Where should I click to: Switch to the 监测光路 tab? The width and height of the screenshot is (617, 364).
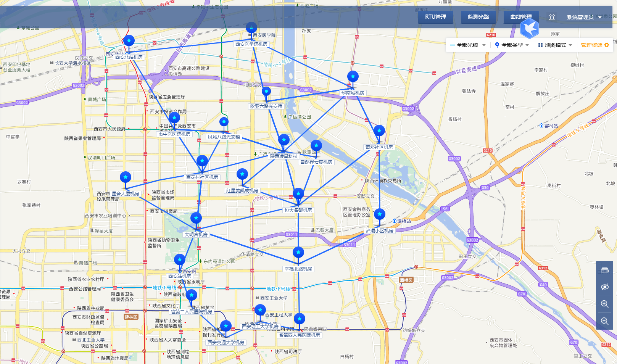point(478,17)
